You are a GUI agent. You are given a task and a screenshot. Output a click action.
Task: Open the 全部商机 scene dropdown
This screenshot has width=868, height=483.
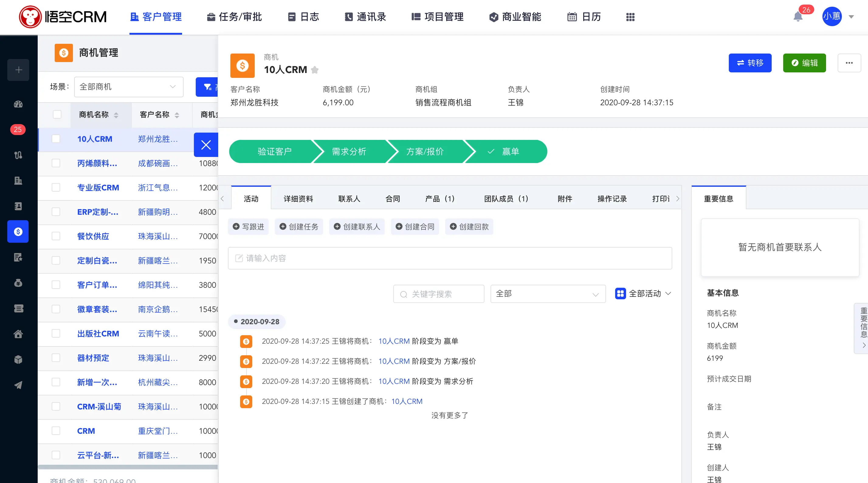tap(128, 87)
